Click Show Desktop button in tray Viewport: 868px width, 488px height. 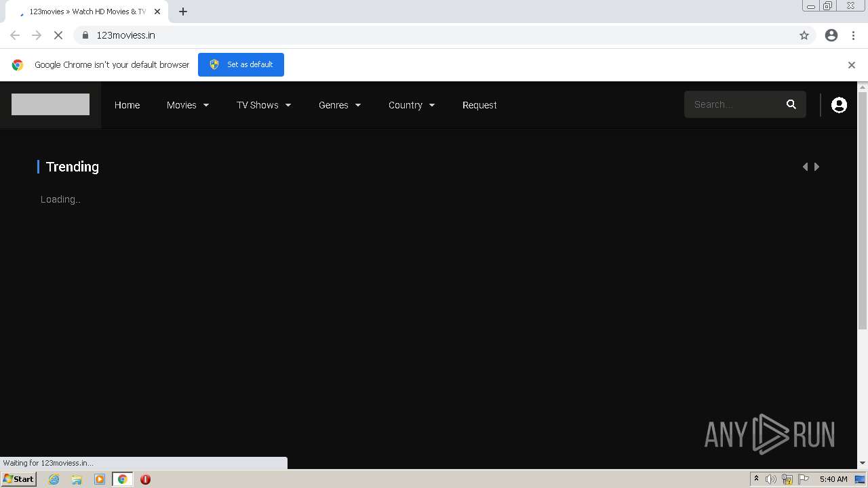click(860, 479)
